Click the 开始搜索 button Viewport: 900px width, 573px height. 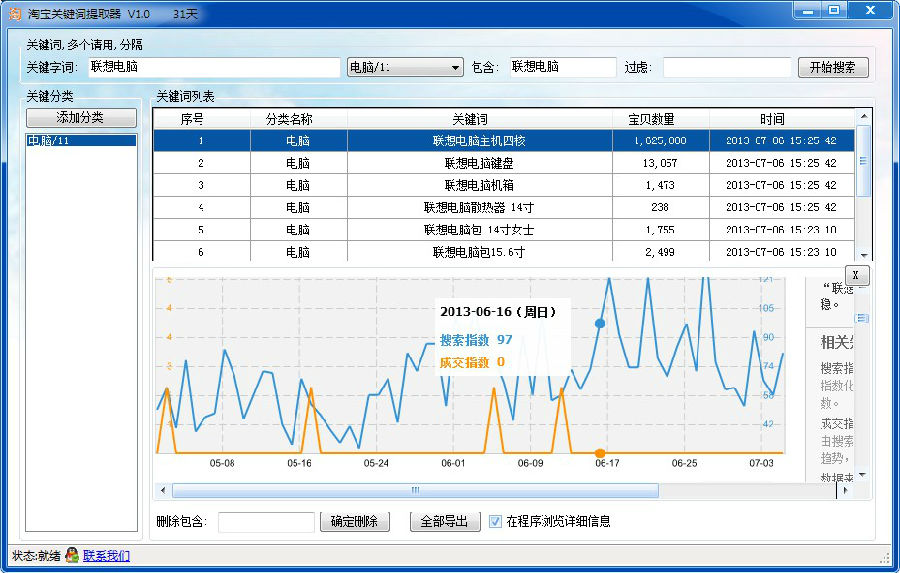point(832,68)
